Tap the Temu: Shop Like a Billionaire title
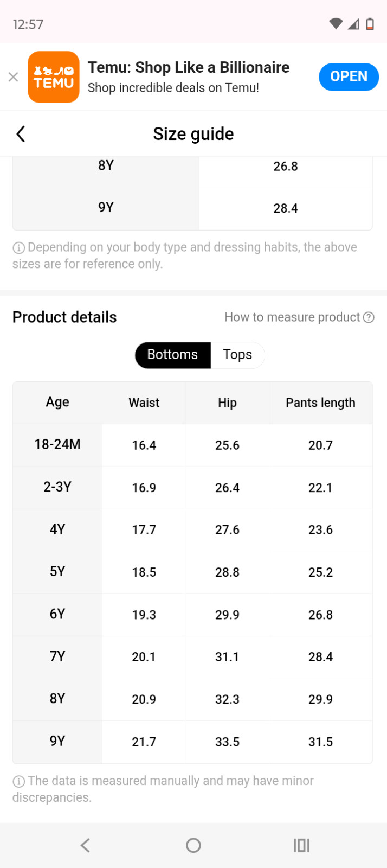This screenshot has width=387, height=868. tap(189, 67)
